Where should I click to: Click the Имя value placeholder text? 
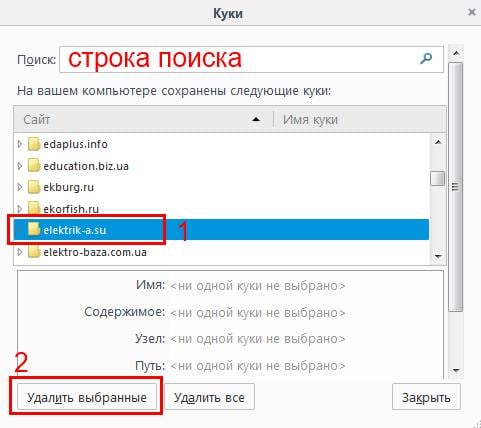click(258, 286)
